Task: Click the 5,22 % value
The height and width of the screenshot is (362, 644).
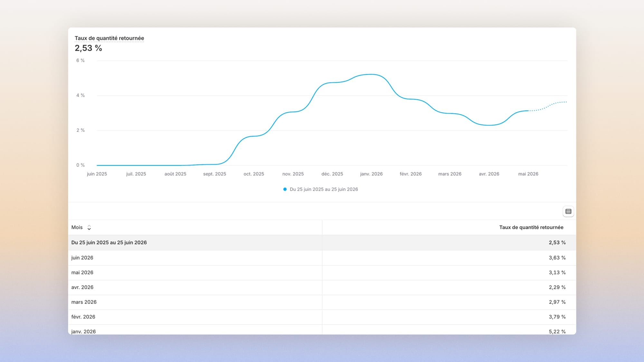Action: [557, 331]
